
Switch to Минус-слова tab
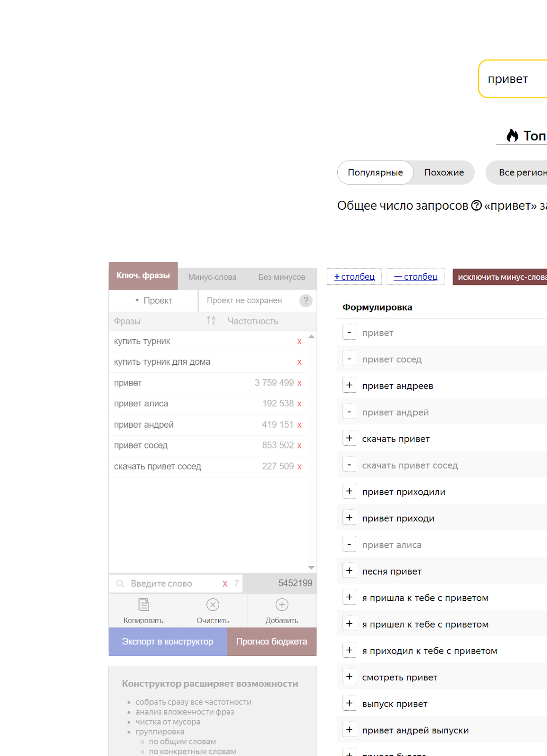(x=212, y=277)
